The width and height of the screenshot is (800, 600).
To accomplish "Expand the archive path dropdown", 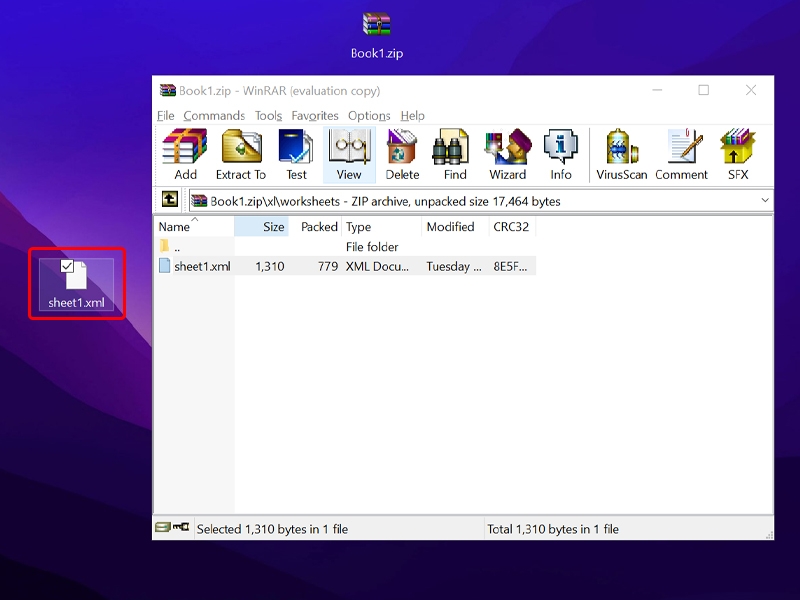I will [765, 201].
